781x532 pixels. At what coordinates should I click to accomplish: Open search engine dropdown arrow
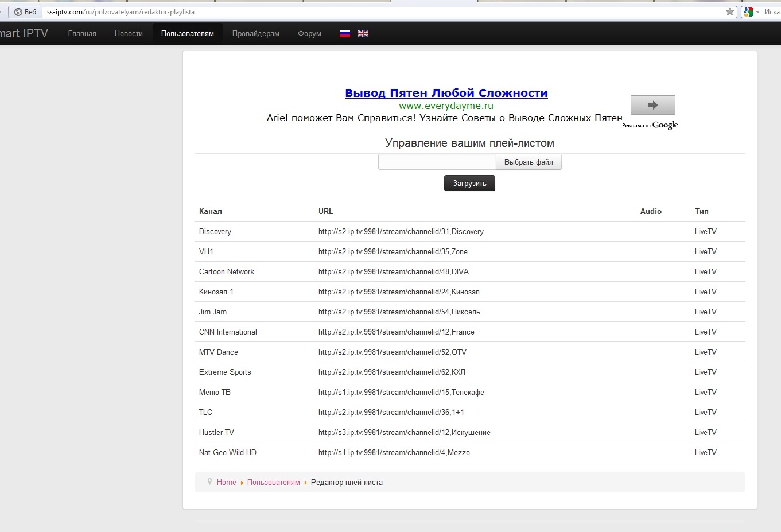[x=758, y=12]
